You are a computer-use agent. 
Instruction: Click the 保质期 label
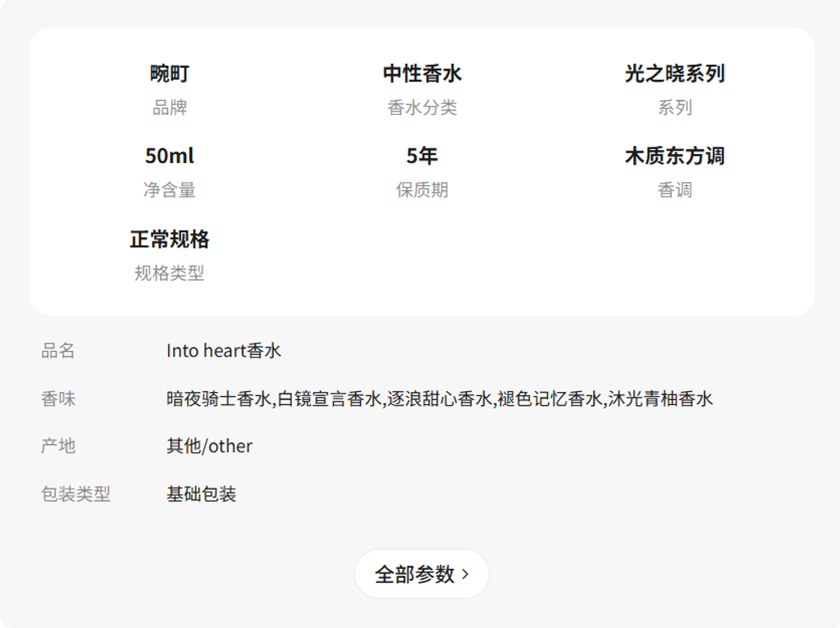(x=422, y=190)
